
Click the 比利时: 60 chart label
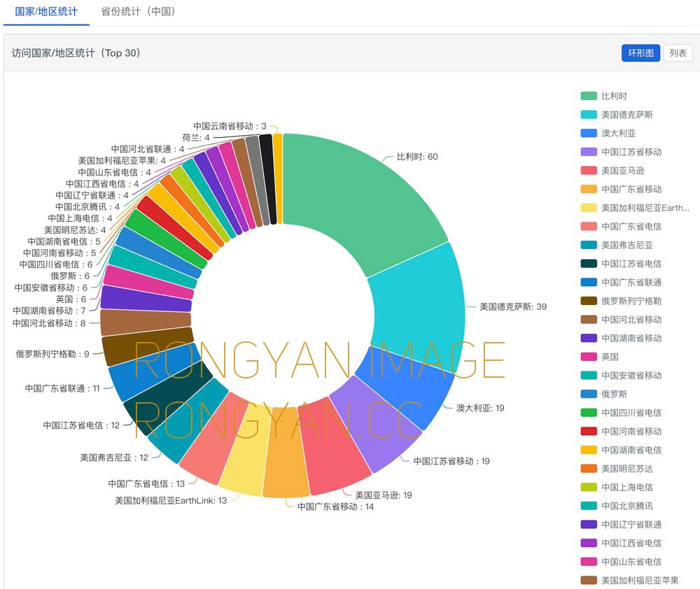point(417,157)
